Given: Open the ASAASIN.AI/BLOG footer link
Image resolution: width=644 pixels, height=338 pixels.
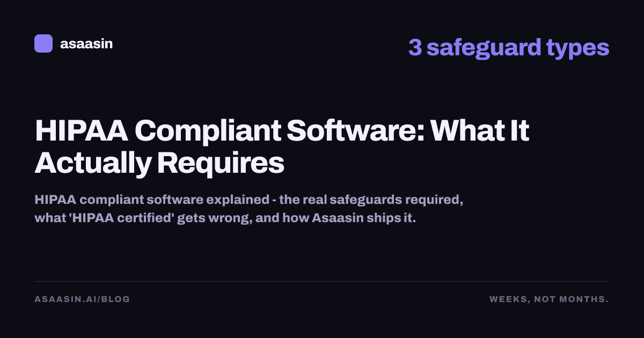Looking at the screenshot, I should (82, 299).
